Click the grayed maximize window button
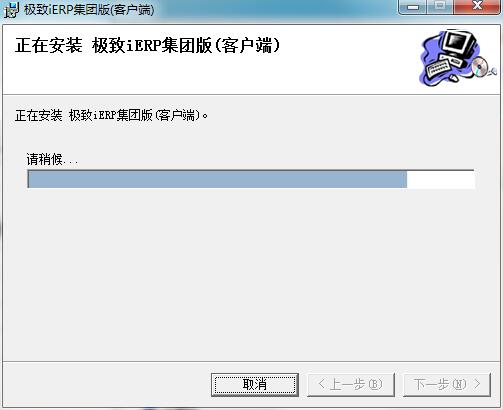 tap(440, 7)
